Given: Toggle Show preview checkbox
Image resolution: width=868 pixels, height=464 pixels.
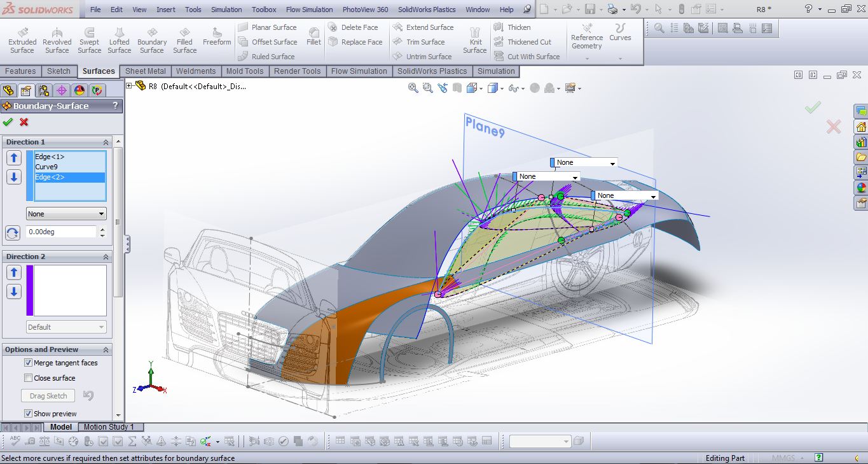Looking at the screenshot, I should click(28, 414).
